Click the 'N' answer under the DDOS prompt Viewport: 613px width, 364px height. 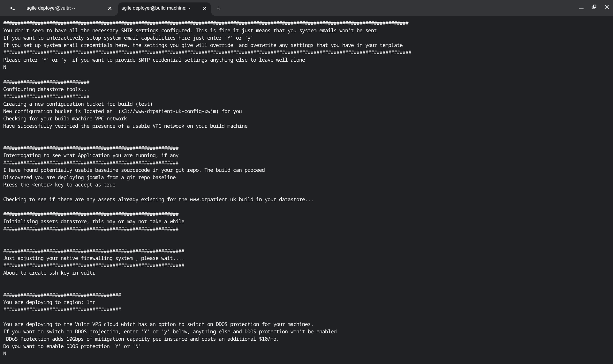tap(5, 354)
